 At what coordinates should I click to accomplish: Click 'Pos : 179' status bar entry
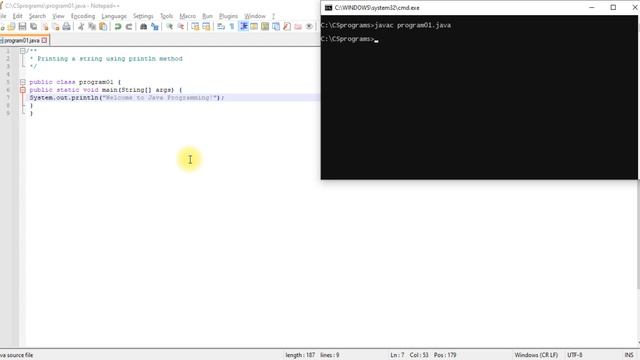[445, 355]
